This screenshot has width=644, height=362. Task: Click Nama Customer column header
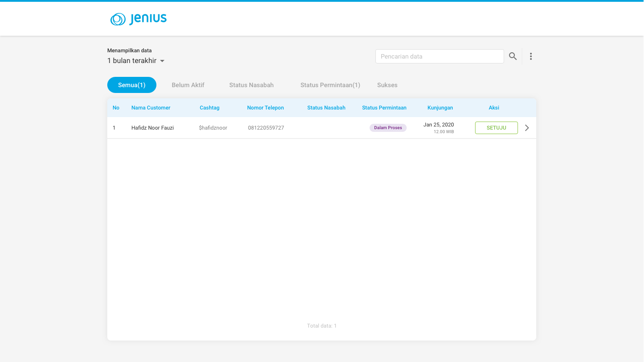click(x=151, y=108)
